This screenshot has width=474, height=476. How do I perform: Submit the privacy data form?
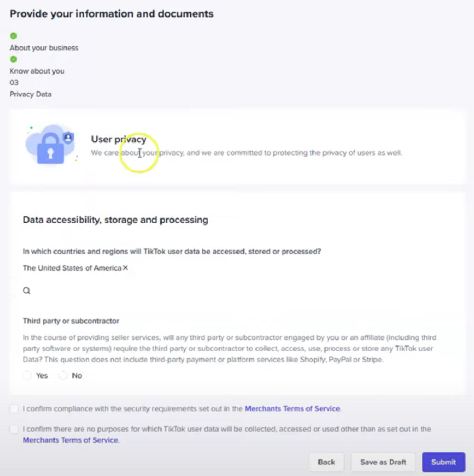click(x=443, y=462)
